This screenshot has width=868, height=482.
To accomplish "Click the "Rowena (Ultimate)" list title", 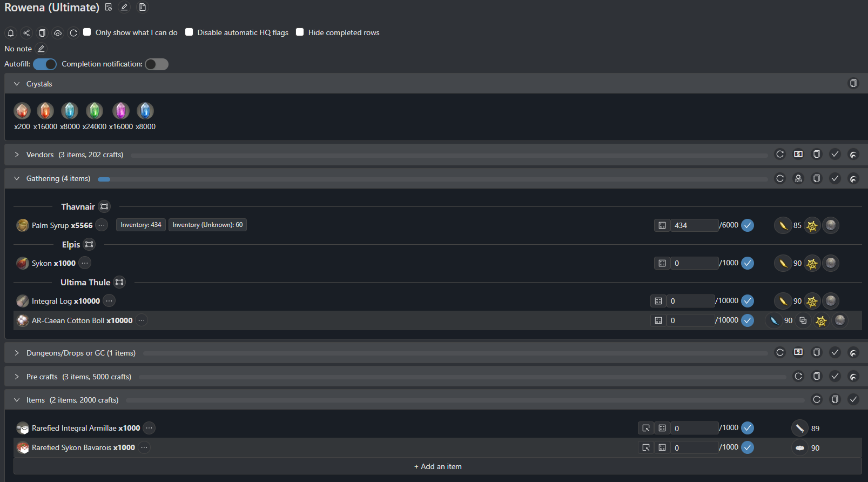I will click(x=52, y=8).
